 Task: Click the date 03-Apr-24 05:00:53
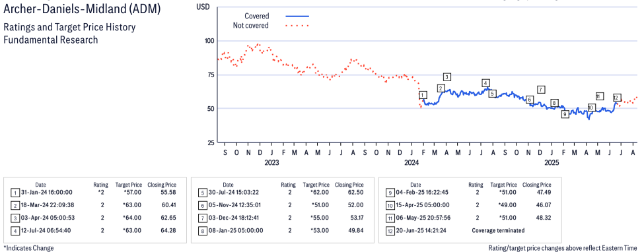click(48, 218)
